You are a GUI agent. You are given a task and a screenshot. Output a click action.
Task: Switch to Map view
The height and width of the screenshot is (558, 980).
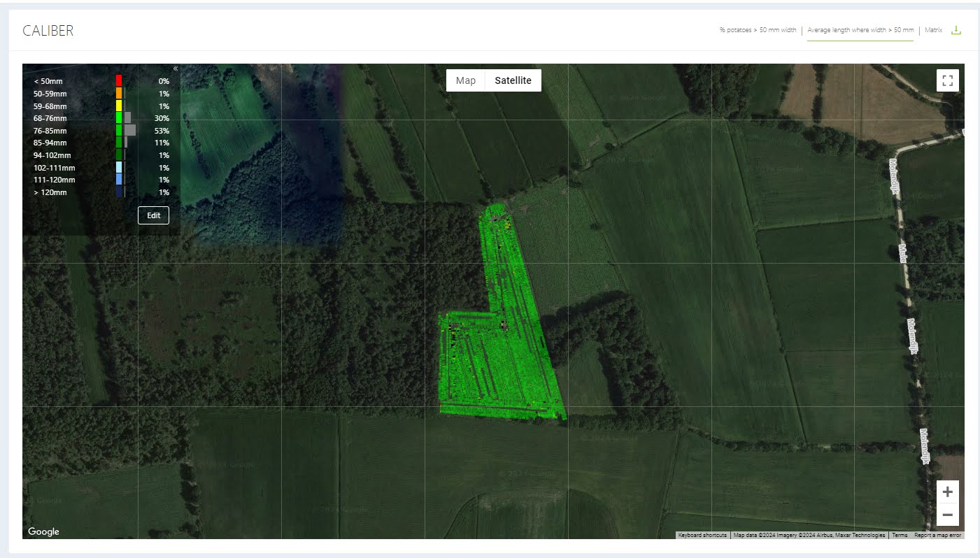pos(465,80)
